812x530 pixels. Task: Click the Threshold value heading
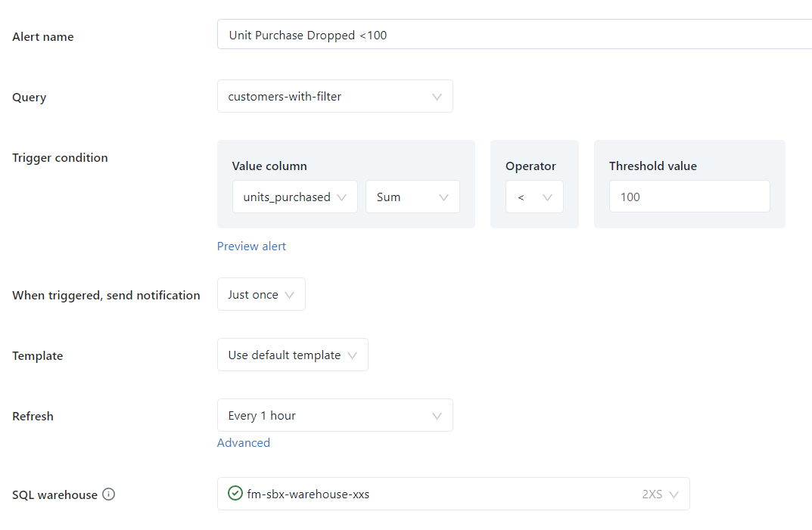(x=652, y=166)
